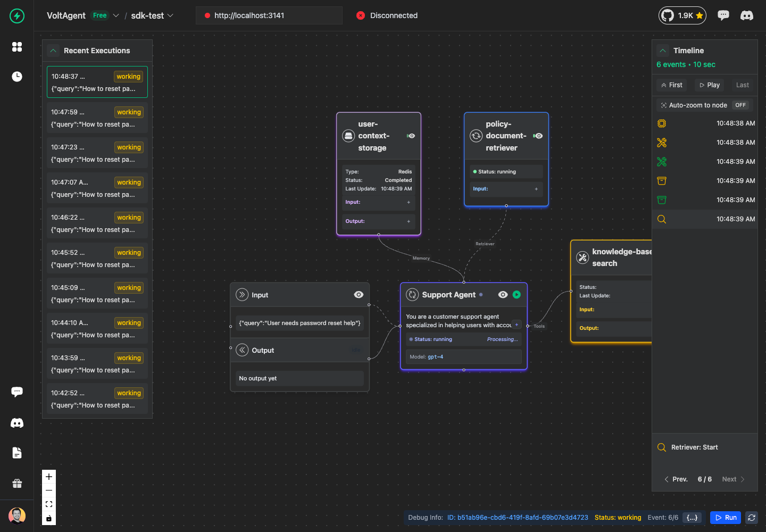Open the documentation file icon in sidebar
Screen dimensions: 766x532
[17, 453]
